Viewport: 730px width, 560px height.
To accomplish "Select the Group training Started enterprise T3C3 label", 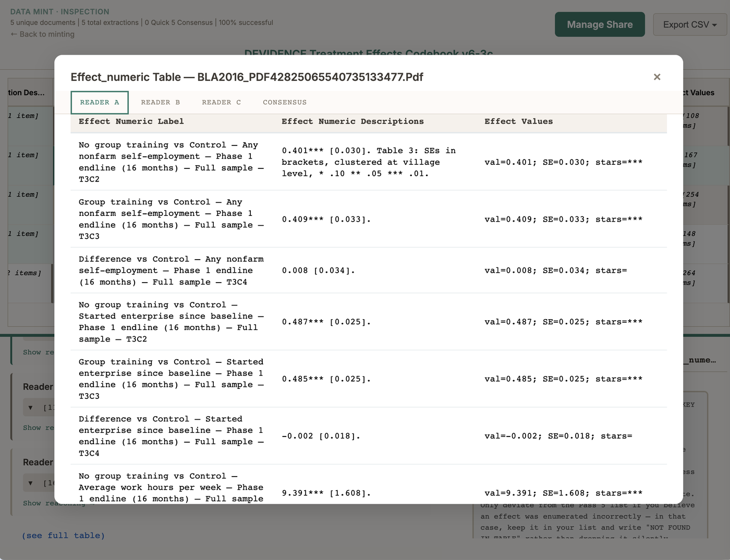I will 171,379.
